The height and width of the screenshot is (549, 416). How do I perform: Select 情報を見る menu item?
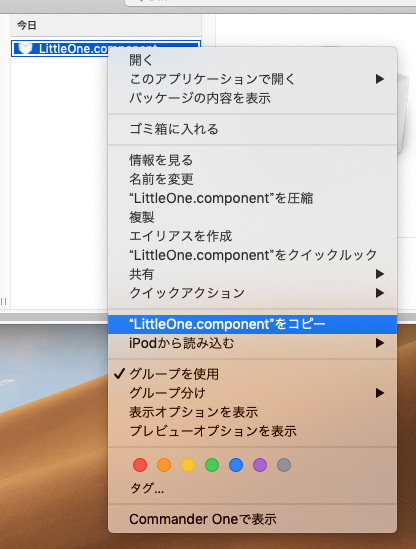pyautogui.click(x=252, y=160)
